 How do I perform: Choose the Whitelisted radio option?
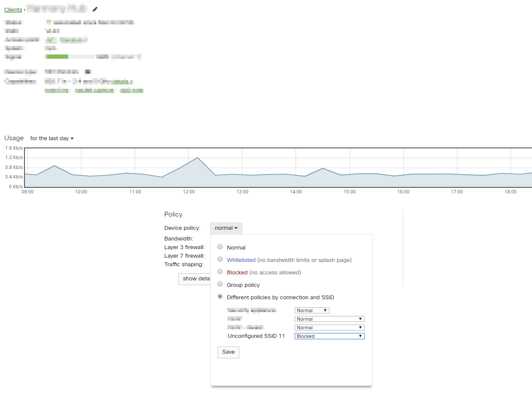tap(220, 259)
